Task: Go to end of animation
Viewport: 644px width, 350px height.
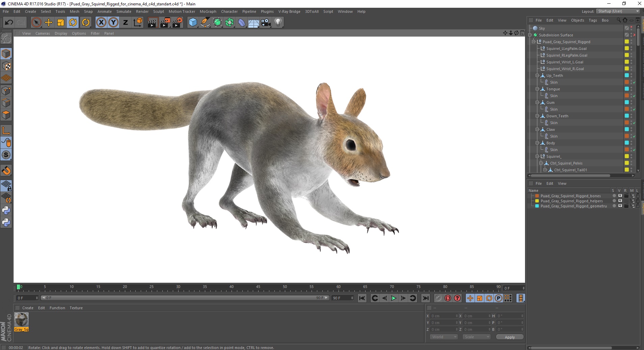Action: (426, 298)
